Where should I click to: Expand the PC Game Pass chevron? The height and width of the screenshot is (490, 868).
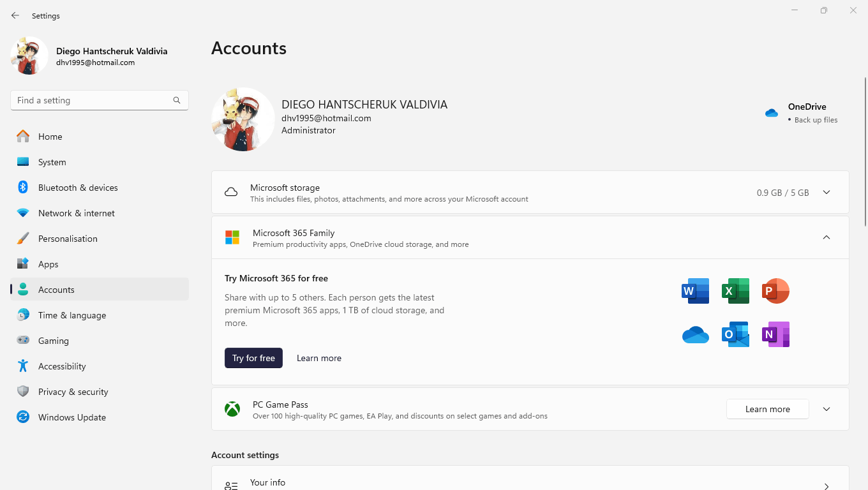[827, 409]
